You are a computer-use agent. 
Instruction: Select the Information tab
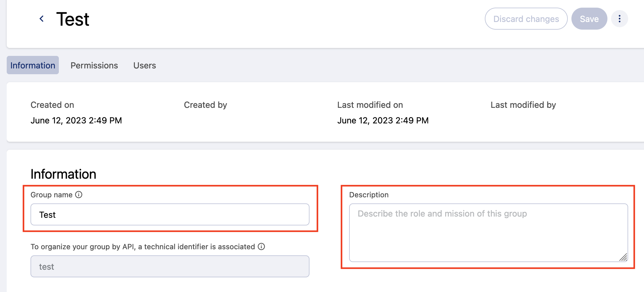point(33,65)
